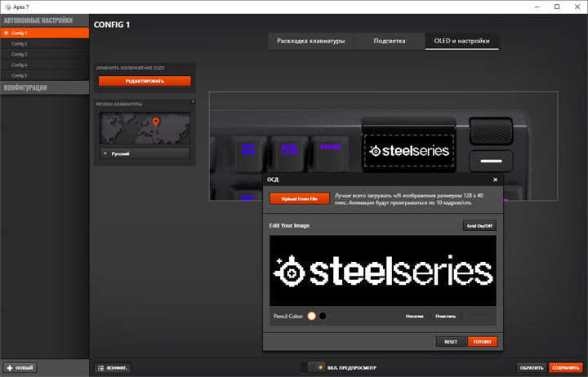
Task: Open the Русский region dropdown
Action: tap(145, 153)
